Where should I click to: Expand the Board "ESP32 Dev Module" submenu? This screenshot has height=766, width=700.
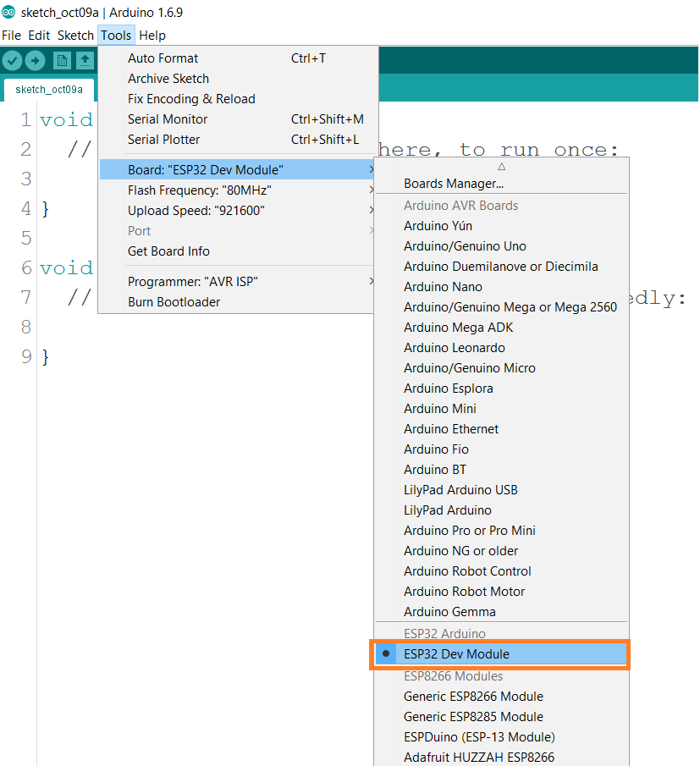click(x=237, y=169)
